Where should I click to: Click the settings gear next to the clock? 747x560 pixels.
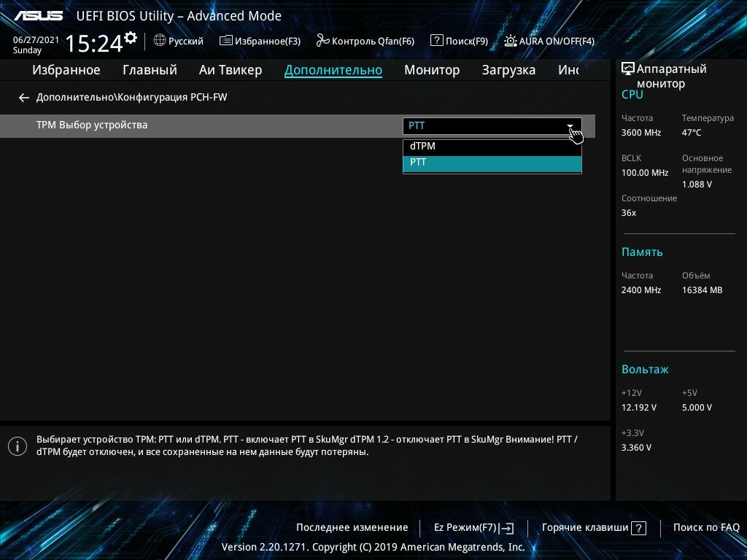[131, 38]
